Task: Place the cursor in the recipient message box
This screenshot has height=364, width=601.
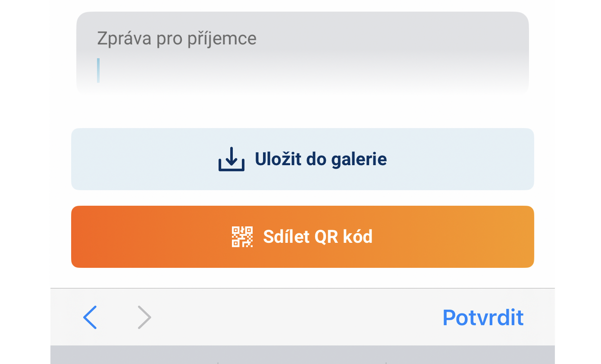Action: 200,70
